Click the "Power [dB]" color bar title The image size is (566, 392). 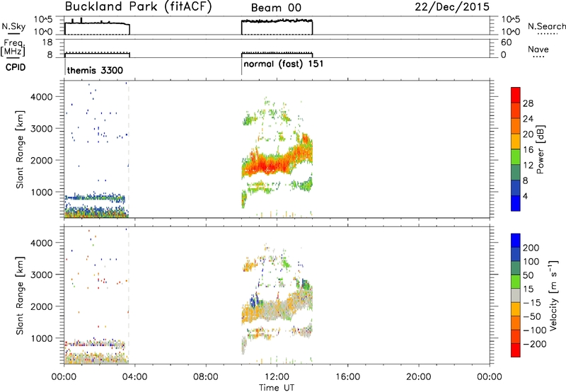point(541,149)
